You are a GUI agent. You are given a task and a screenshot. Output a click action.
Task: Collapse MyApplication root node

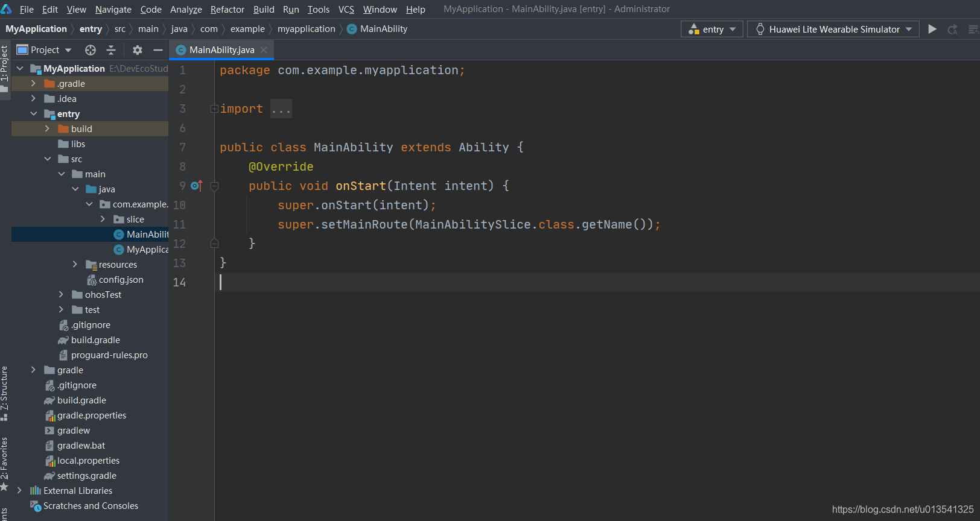click(20, 69)
